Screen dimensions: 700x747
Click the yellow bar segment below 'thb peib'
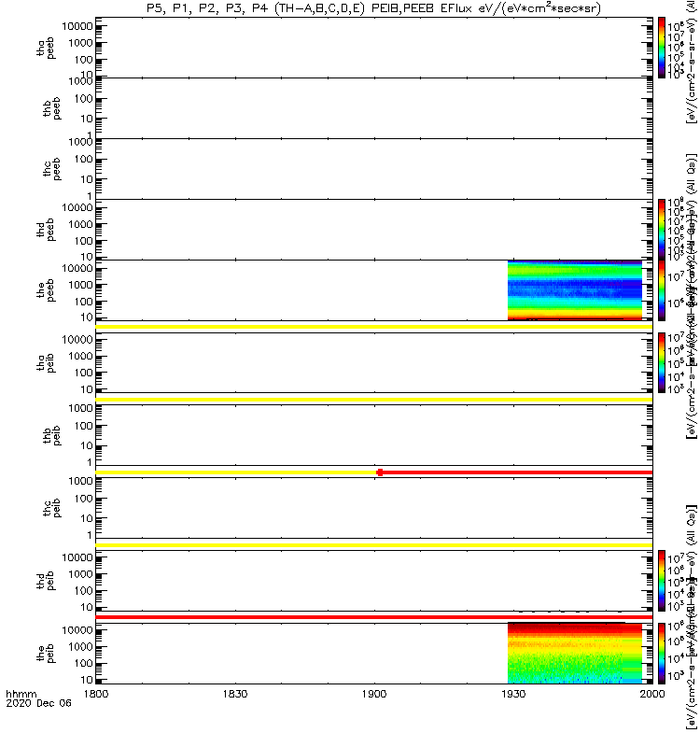(x=236, y=472)
